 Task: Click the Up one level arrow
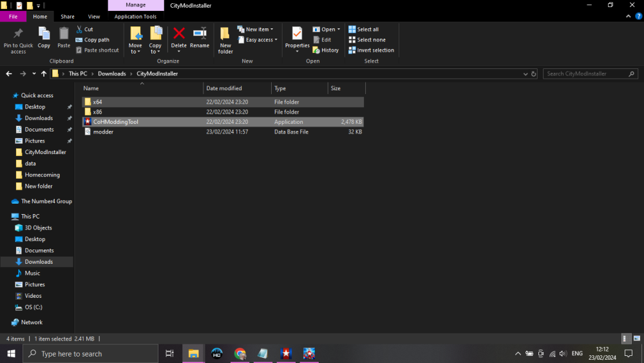coord(44,74)
